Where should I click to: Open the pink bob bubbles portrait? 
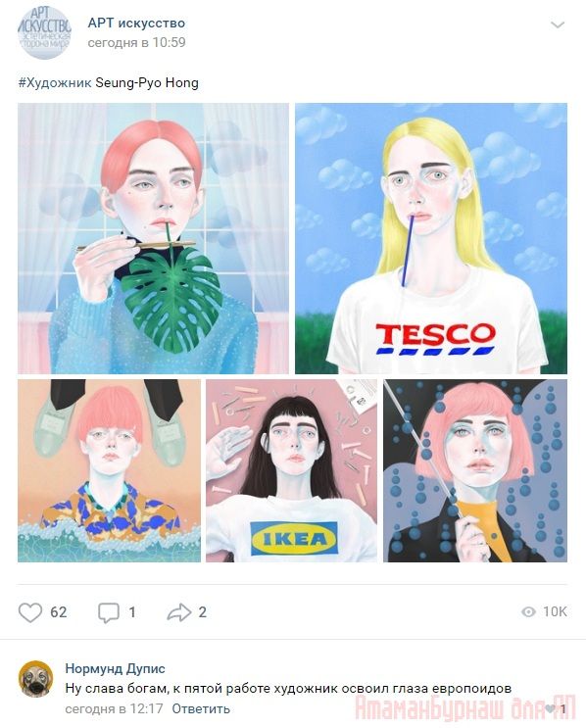pyautogui.click(x=475, y=470)
